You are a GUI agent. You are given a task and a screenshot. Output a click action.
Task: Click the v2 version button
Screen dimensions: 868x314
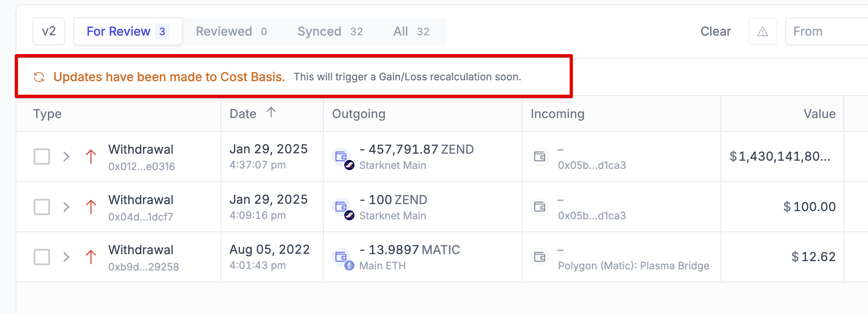tap(49, 31)
